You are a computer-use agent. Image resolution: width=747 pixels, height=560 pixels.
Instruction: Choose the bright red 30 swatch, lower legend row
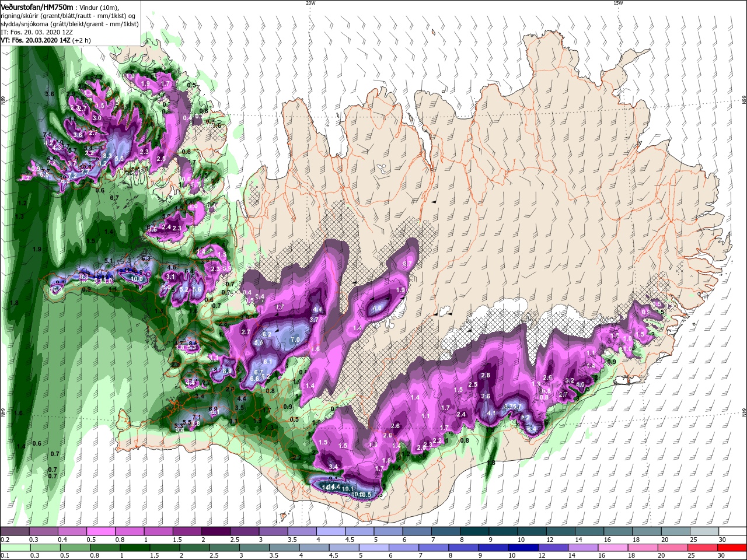point(732,548)
